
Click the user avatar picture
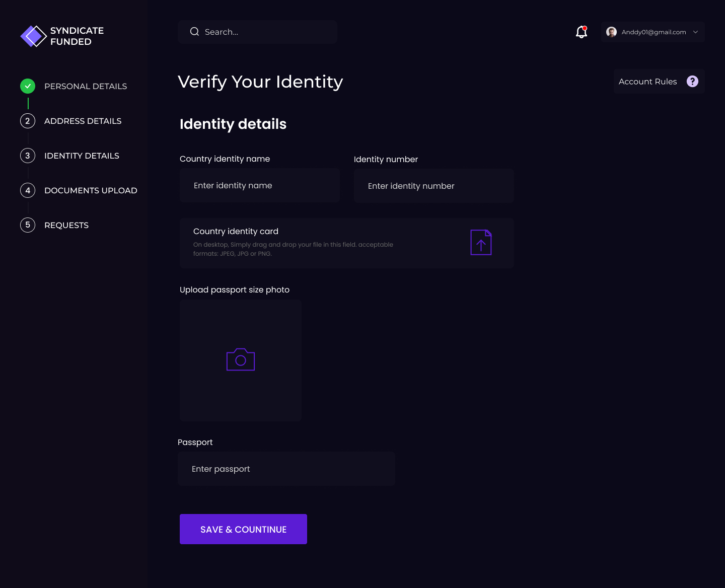coord(611,32)
